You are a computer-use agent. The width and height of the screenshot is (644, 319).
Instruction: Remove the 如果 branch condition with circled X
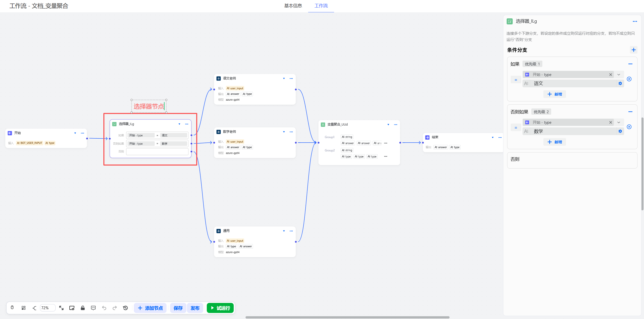(x=629, y=79)
